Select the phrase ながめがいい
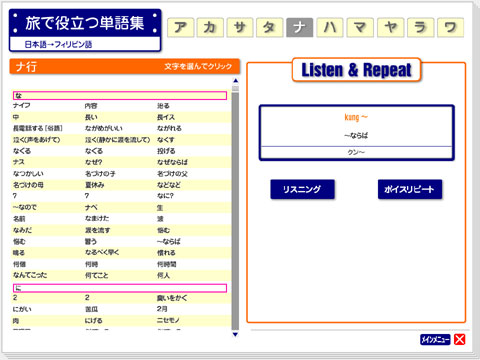 click(104, 128)
